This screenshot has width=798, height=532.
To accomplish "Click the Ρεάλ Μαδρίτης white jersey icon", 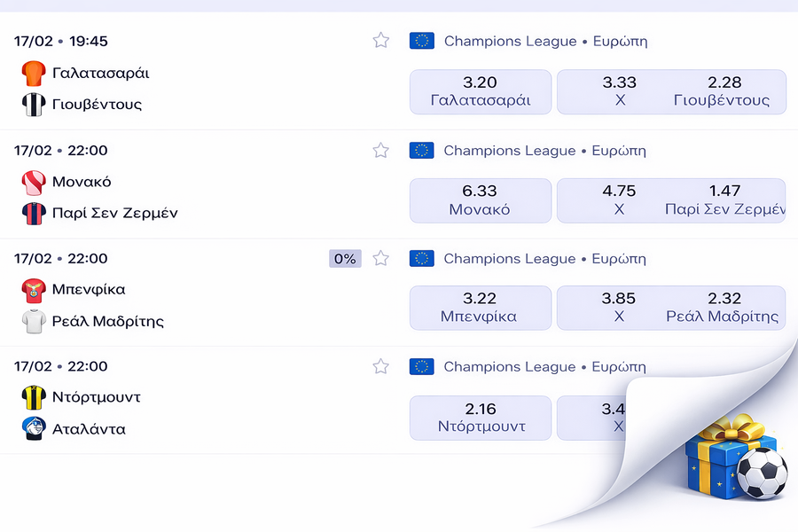I will pyautogui.click(x=33, y=321).
